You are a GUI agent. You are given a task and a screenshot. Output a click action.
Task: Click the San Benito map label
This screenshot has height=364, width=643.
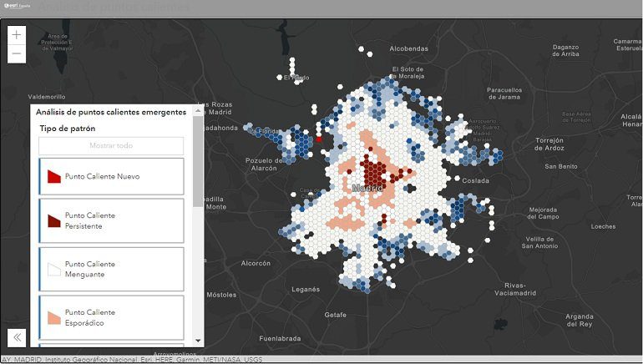(x=561, y=166)
